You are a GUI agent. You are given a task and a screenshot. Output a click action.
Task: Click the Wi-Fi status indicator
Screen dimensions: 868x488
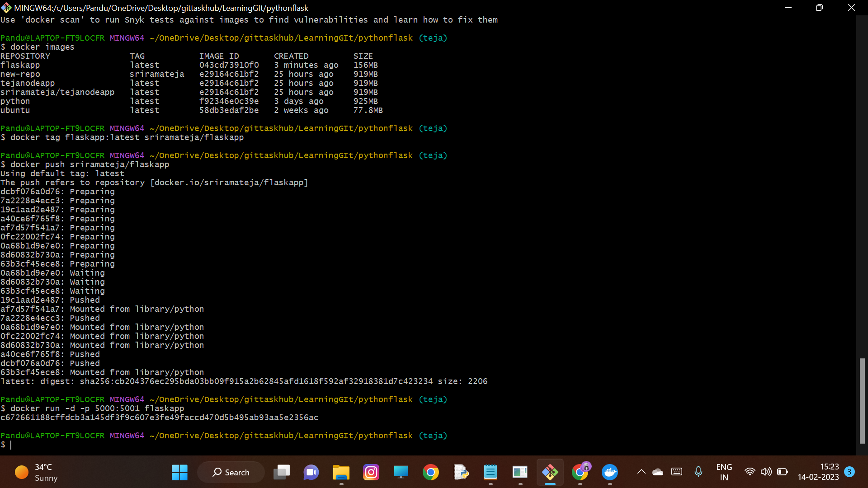click(x=750, y=472)
